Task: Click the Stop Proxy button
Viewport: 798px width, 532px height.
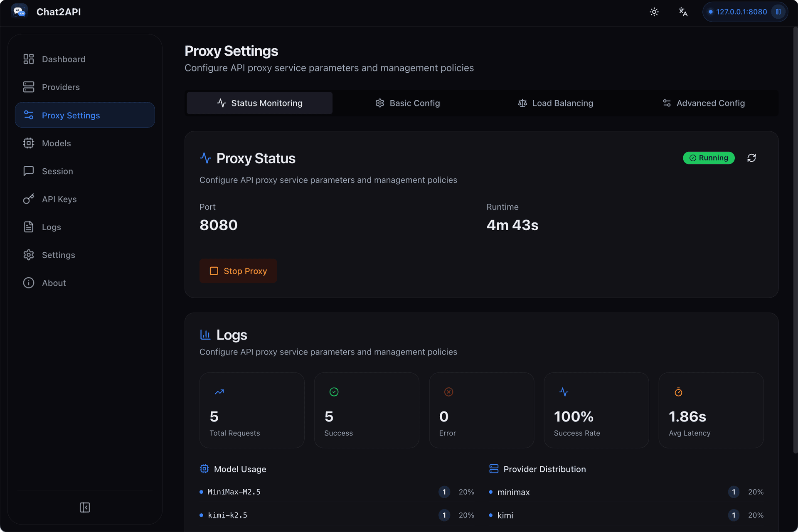Action: click(238, 271)
